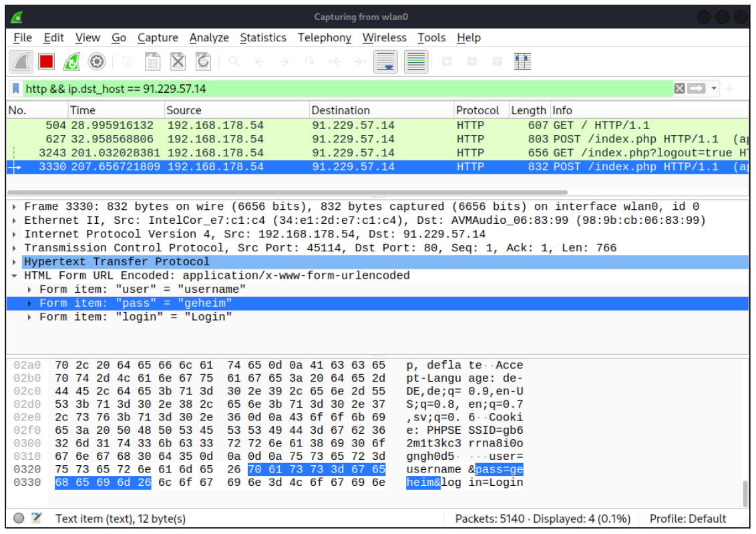
Task: Stop the live packet capture
Action: [x=45, y=61]
